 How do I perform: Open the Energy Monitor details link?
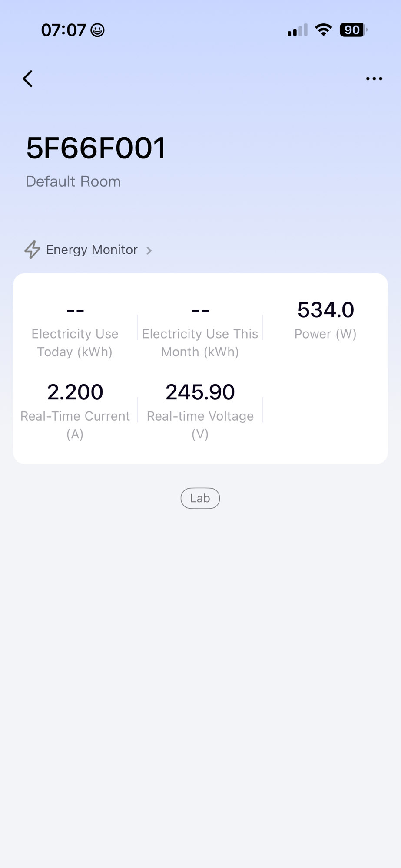tap(92, 250)
